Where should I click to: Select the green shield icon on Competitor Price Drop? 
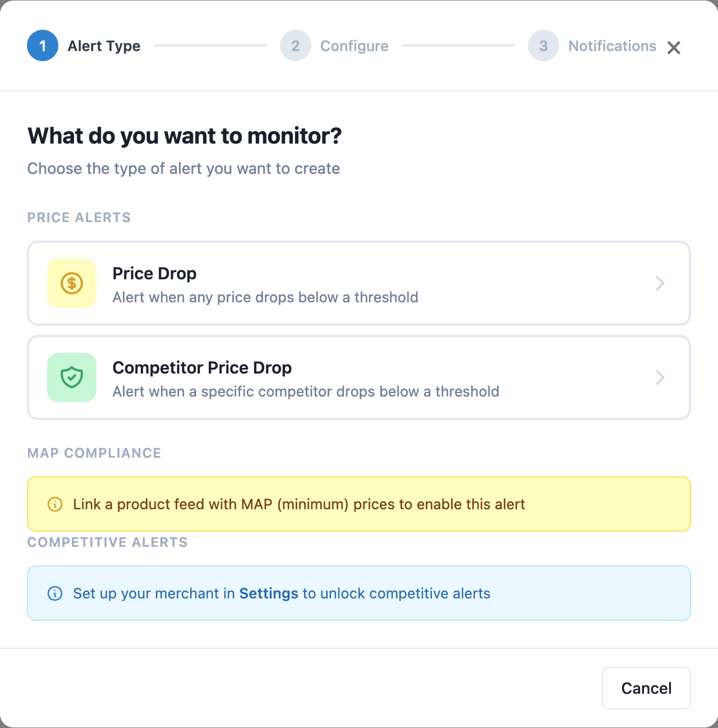coord(71,377)
